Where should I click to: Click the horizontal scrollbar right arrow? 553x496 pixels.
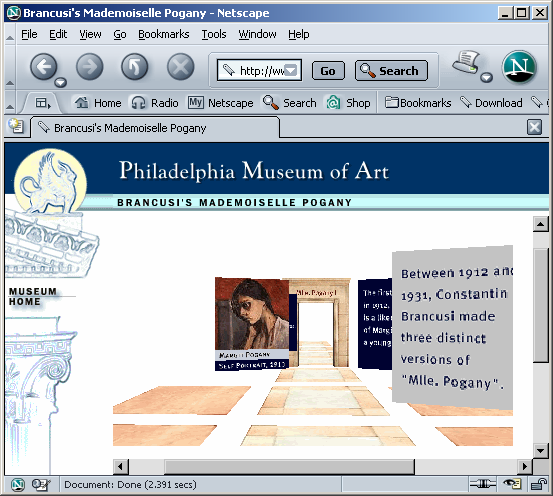pos(525,466)
